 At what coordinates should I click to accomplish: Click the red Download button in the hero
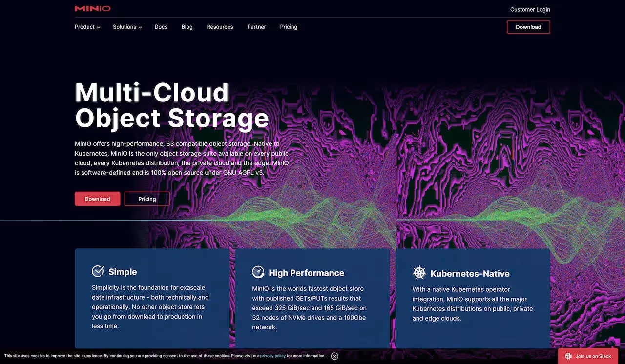coord(97,199)
